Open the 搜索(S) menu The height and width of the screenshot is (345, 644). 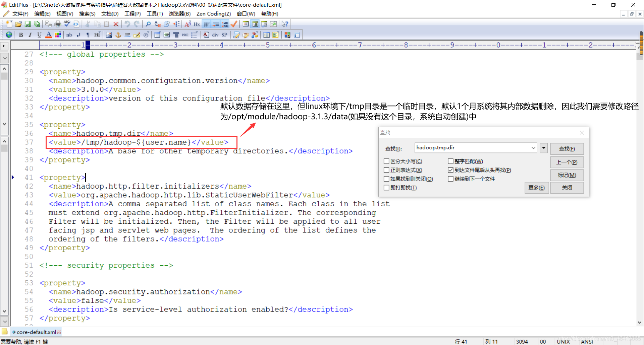click(87, 14)
